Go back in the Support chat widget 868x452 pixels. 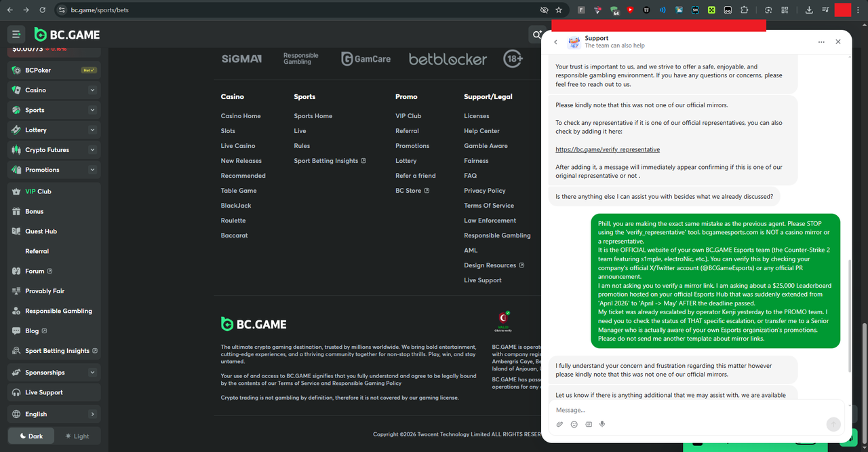point(556,42)
